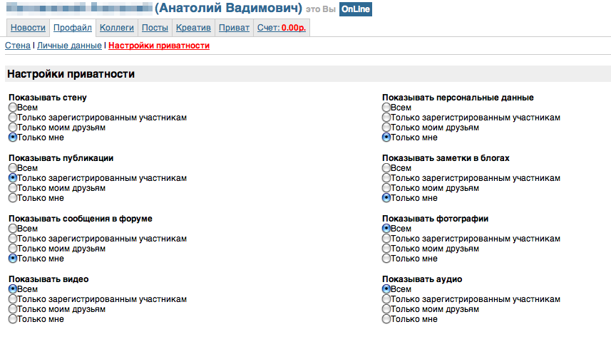This screenshot has width=611, height=364.
Task: Open the Личные данные link
Action: [x=68, y=46]
